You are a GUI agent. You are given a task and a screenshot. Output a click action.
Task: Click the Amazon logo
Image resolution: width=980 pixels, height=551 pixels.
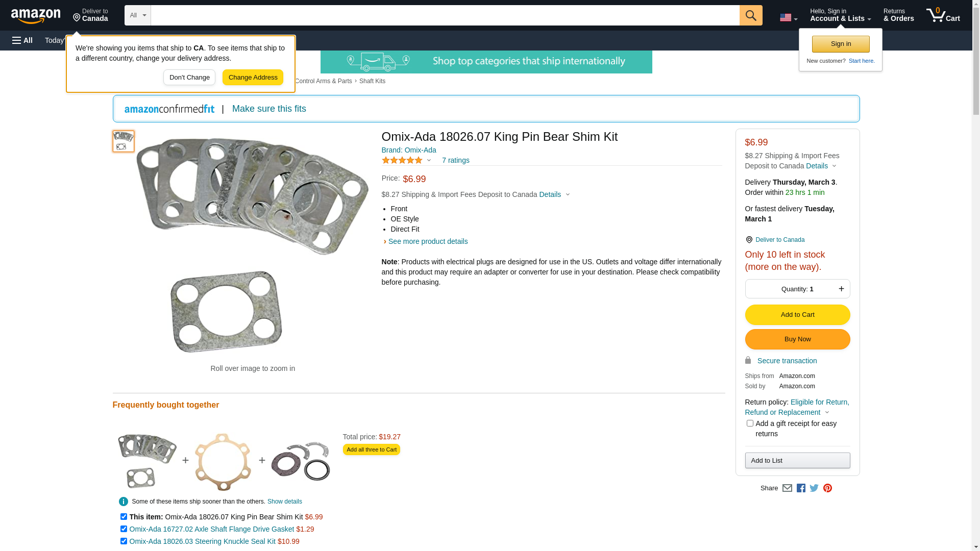point(36,16)
